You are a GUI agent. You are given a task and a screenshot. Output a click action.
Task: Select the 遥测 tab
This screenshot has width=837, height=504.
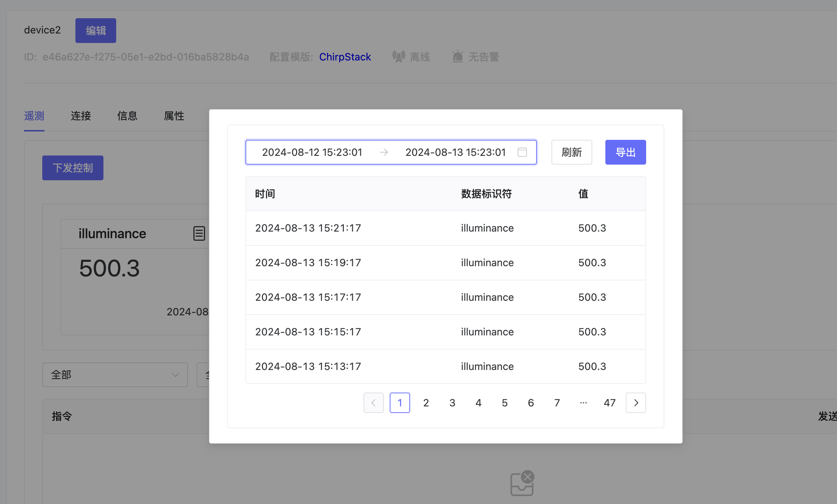[x=34, y=116]
